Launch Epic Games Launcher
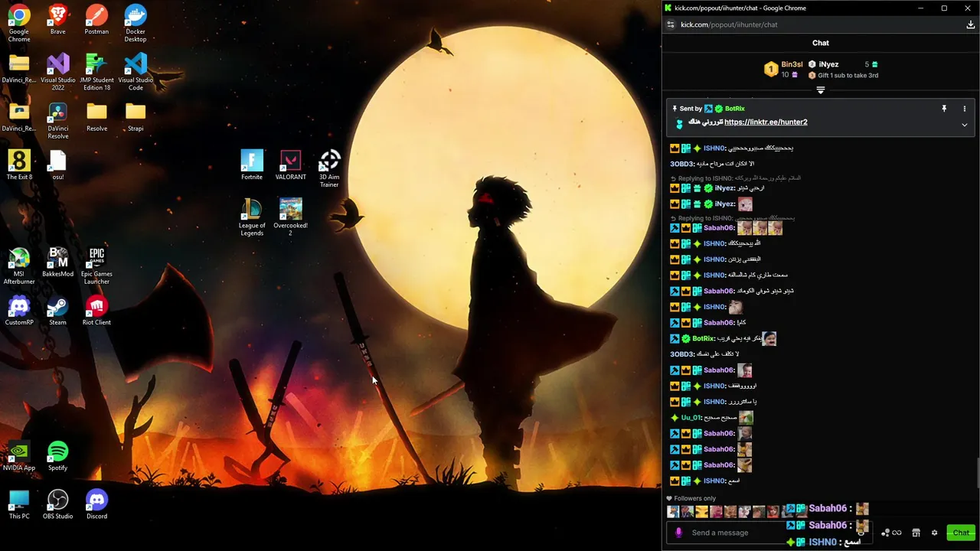Screen dimensions: 980x551 [96, 266]
